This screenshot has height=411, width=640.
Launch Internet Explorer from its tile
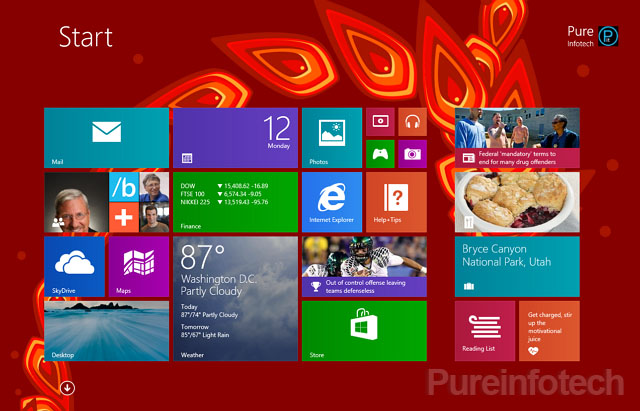[331, 201]
